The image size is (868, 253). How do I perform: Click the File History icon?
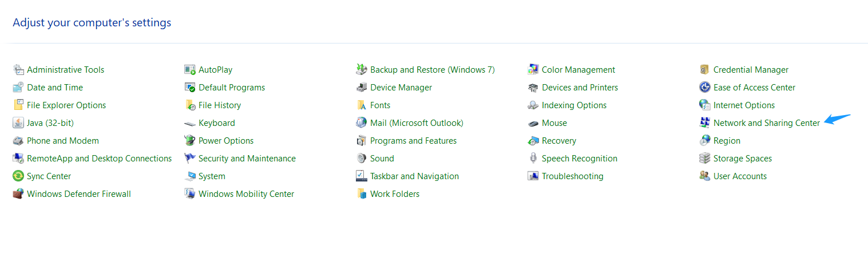coord(189,105)
